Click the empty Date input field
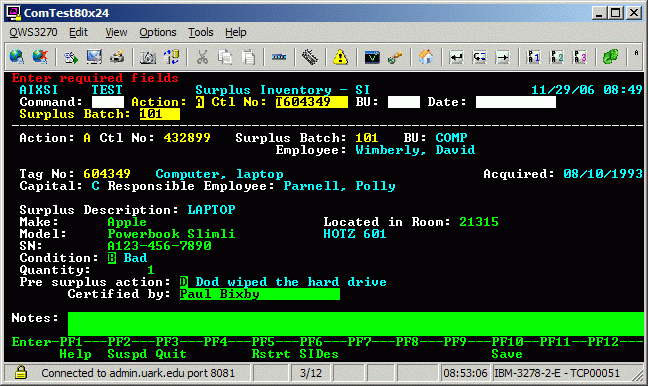Viewport: 648px width, 386px height. pyautogui.click(x=516, y=102)
